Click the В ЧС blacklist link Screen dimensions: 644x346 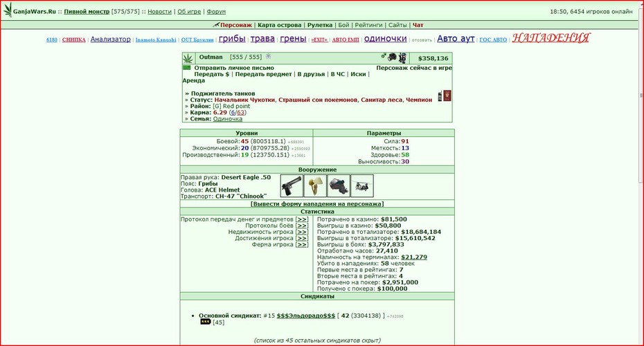338,74
